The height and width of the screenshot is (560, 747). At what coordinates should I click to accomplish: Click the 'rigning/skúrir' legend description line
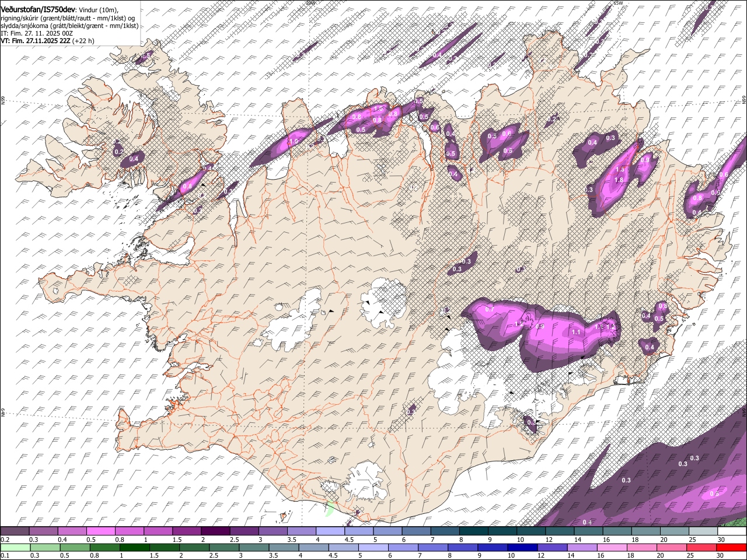pyautogui.click(x=68, y=18)
